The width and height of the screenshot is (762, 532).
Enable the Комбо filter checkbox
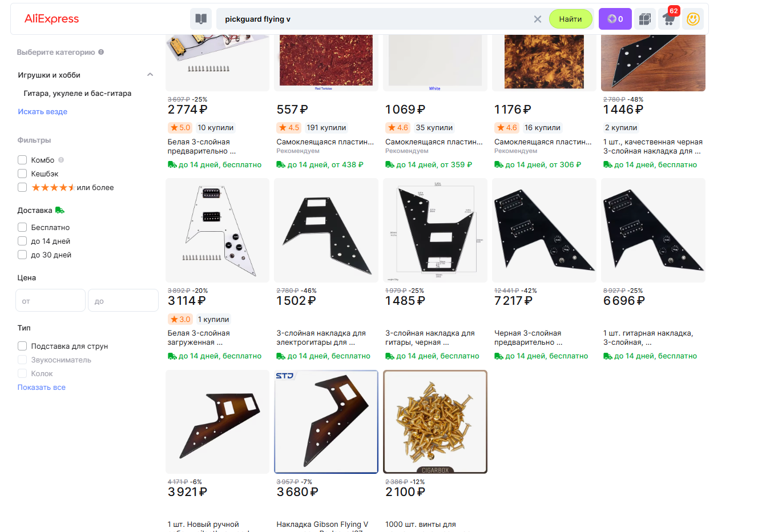pos(22,160)
